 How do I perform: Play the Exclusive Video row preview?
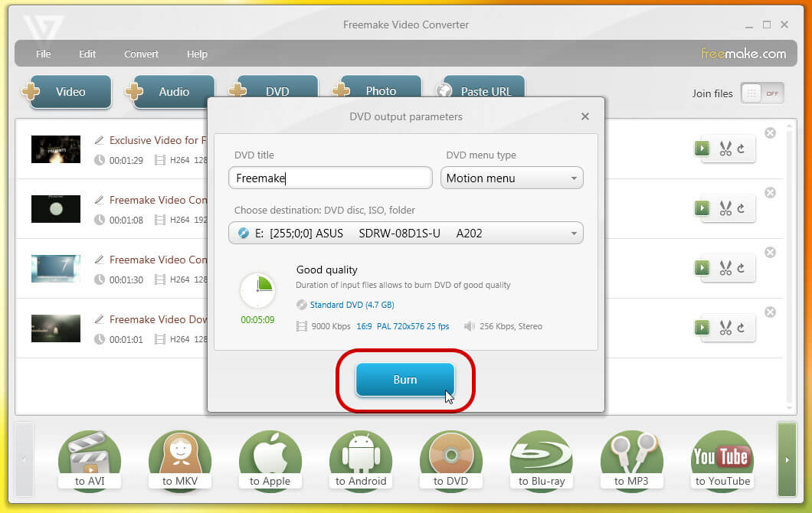(x=702, y=149)
